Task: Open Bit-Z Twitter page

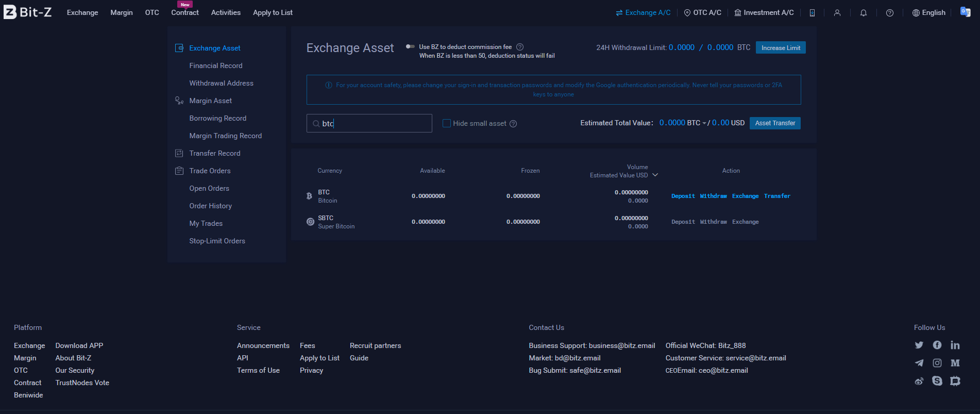Action: pos(919,345)
